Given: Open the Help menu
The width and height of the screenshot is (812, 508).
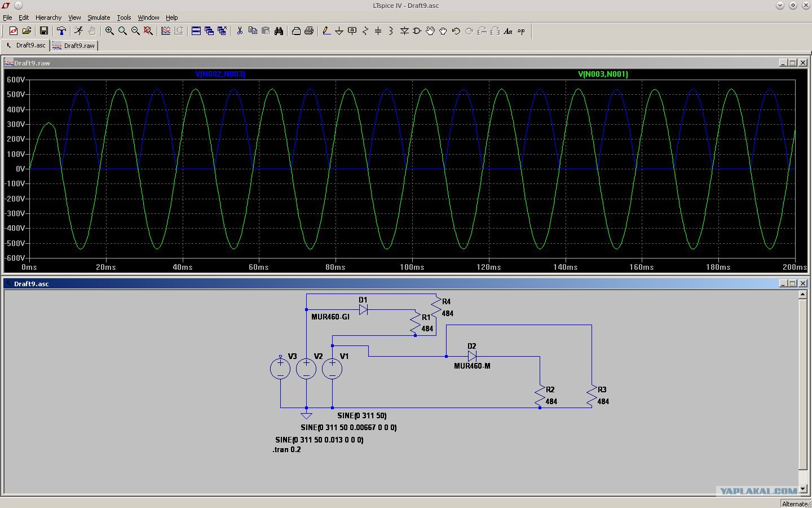Looking at the screenshot, I should tap(172, 17).
